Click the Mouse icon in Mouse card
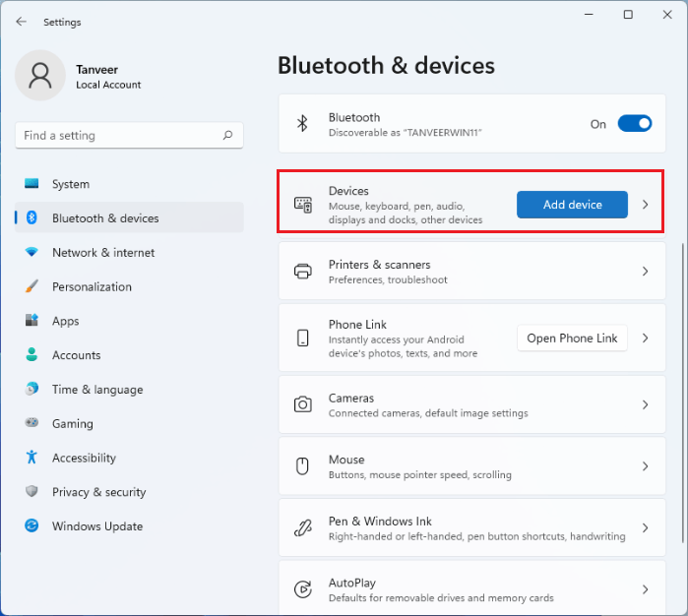This screenshot has width=688, height=616. point(302,466)
